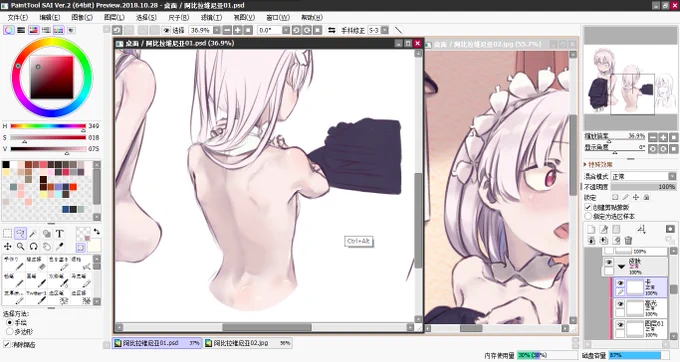Open the 36.9% zoom dropdown
Image resolution: width=680 pixels, height=362 pixels.
coord(216,30)
